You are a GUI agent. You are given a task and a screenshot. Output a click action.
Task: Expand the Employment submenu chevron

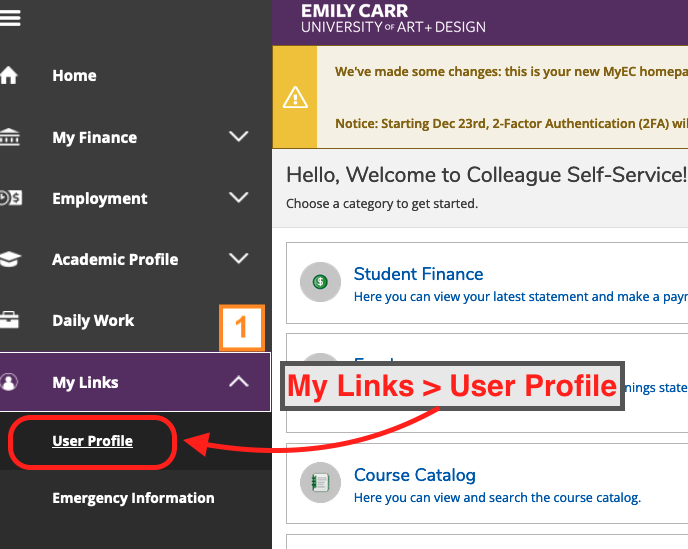239,197
